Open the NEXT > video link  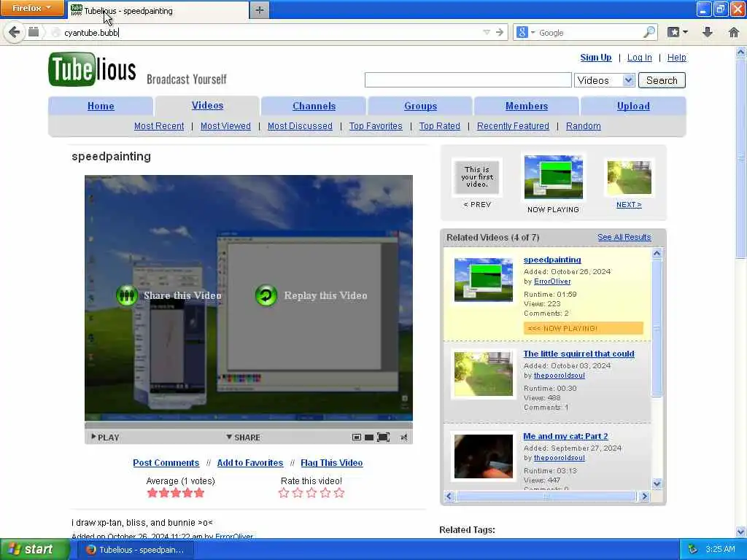tap(629, 205)
